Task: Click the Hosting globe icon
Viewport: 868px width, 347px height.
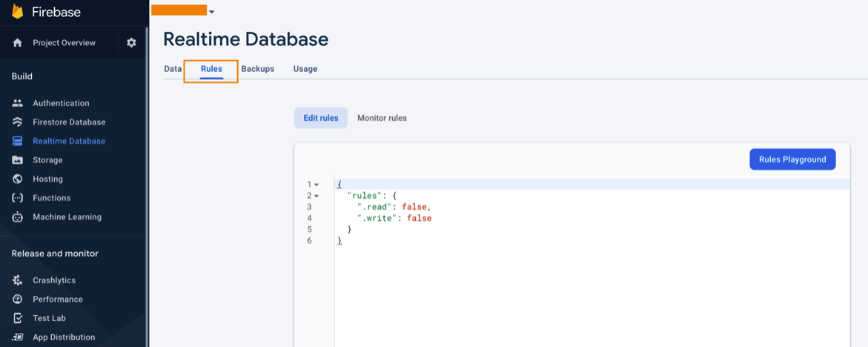Action: [18, 179]
